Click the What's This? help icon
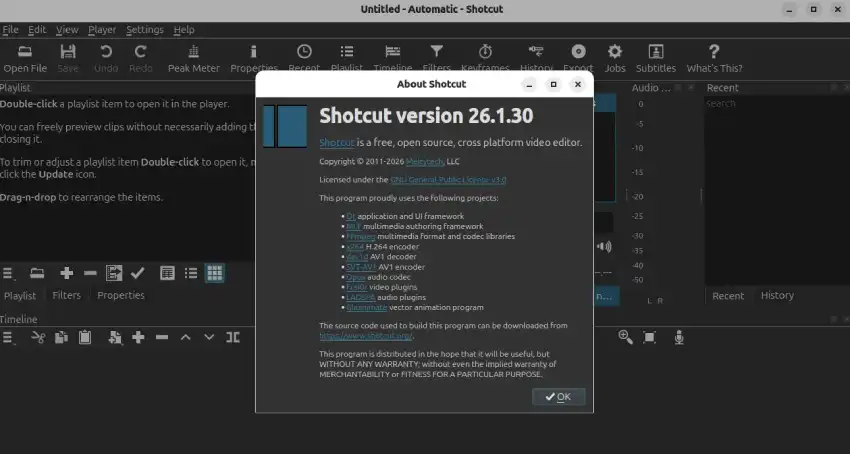Image resolution: width=850 pixels, height=454 pixels. tap(714, 52)
